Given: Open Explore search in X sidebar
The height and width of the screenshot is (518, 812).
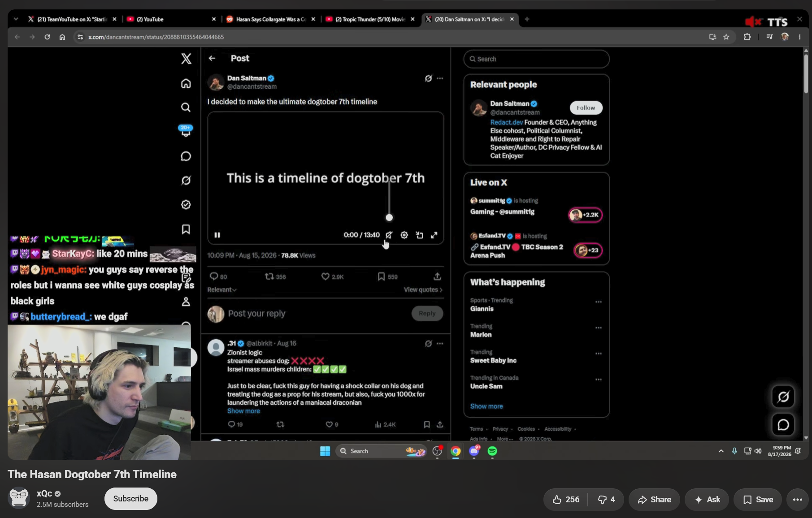Looking at the screenshot, I should tap(186, 108).
